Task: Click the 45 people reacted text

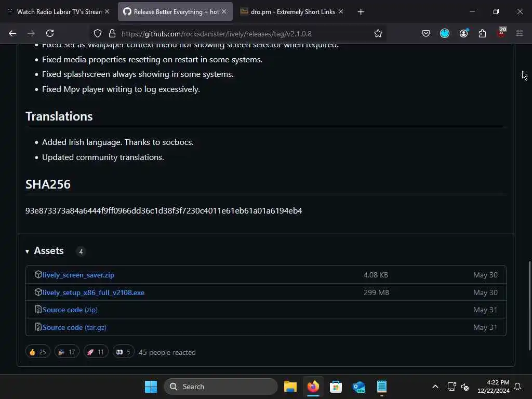Action: [x=167, y=352]
